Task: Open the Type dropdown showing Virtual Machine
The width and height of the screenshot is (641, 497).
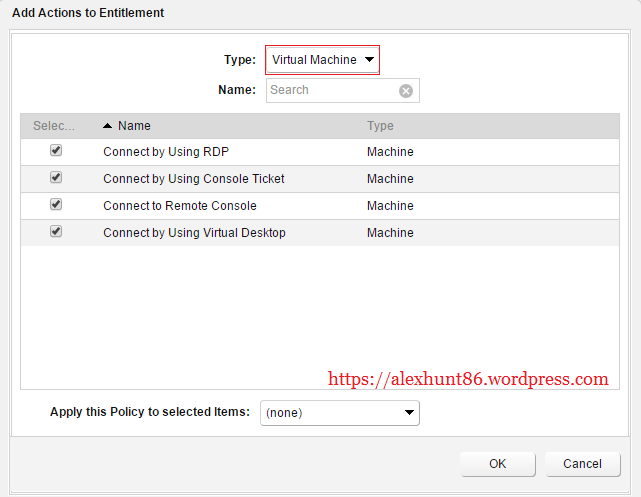Action: [322, 60]
